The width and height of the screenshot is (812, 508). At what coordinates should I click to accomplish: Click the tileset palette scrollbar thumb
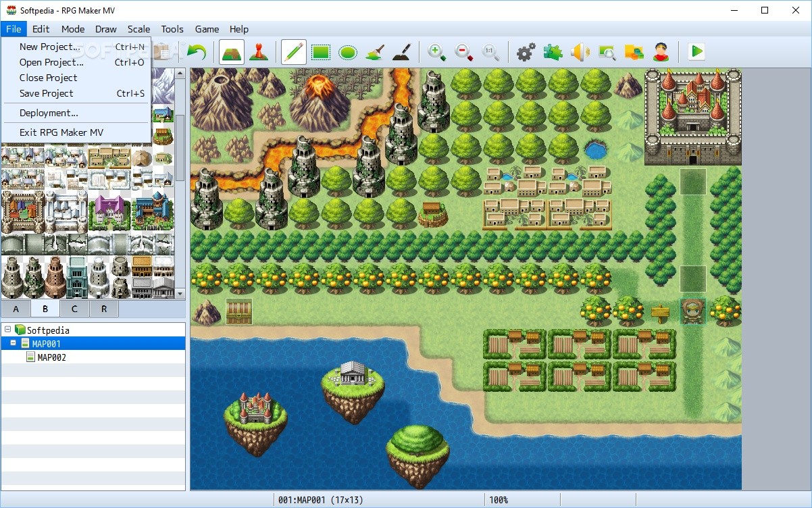[x=180, y=147]
